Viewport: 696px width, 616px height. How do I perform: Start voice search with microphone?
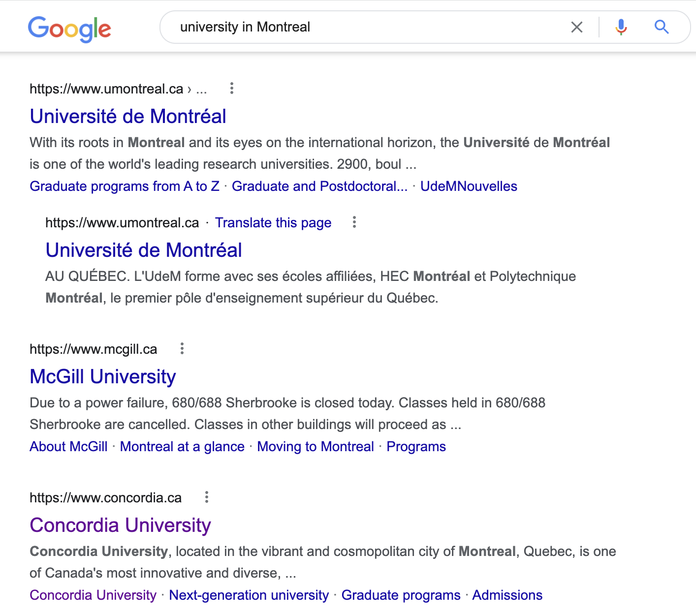click(x=621, y=27)
